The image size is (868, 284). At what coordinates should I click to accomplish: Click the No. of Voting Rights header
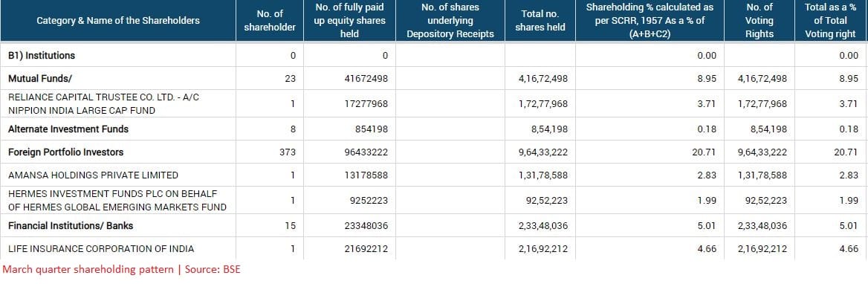click(759, 21)
